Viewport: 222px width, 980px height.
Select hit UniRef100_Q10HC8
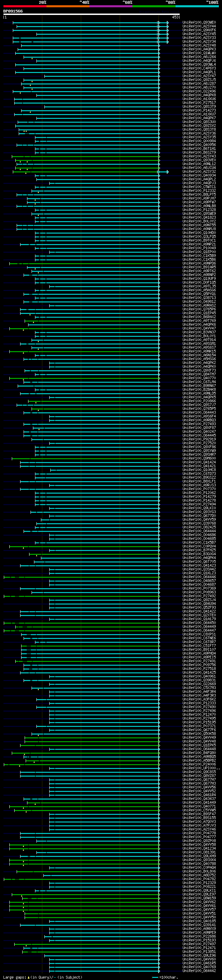[x=199, y=470]
